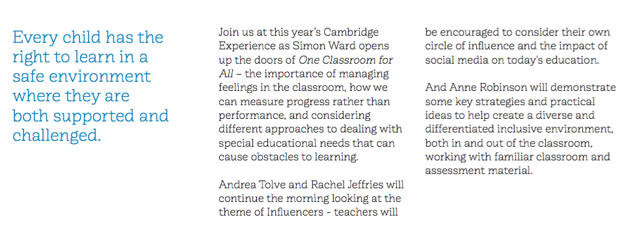Click the line 'performance, and considering'
This screenshot has height=237, width=644.
coord(295,116)
